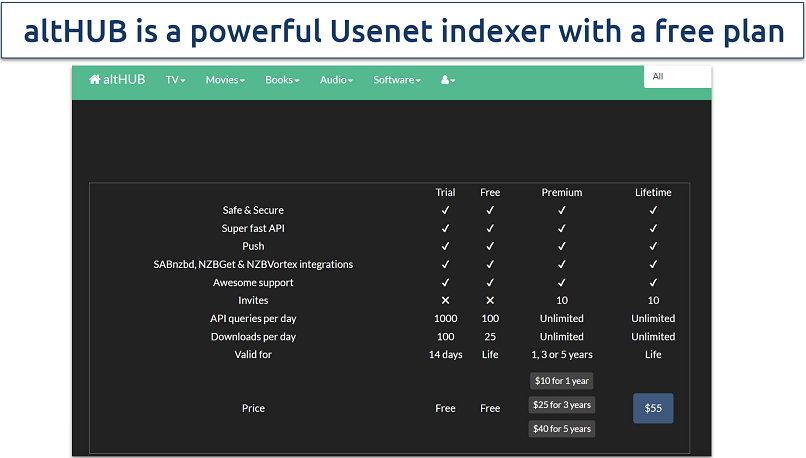The image size is (806, 458).
Task: Click the Safe & Secure checkmark under Trial
Action: (x=446, y=211)
